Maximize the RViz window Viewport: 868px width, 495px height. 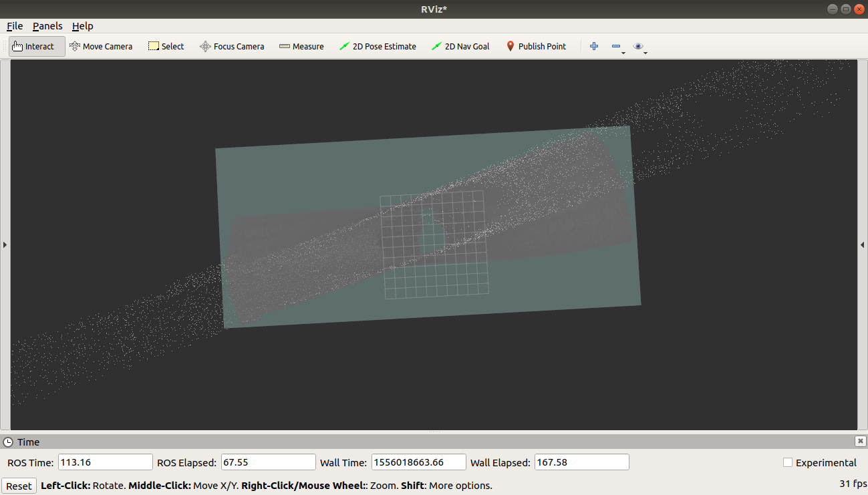pyautogui.click(x=846, y=9)
